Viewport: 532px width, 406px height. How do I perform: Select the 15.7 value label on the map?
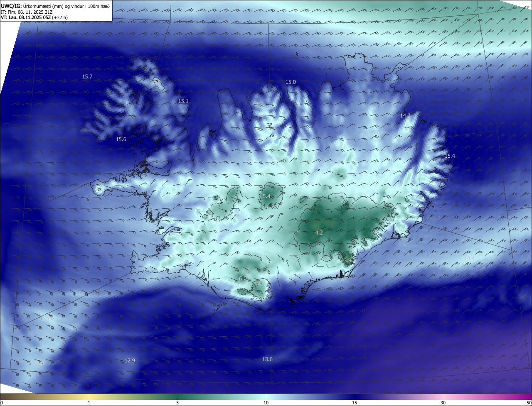pos(87,76)
